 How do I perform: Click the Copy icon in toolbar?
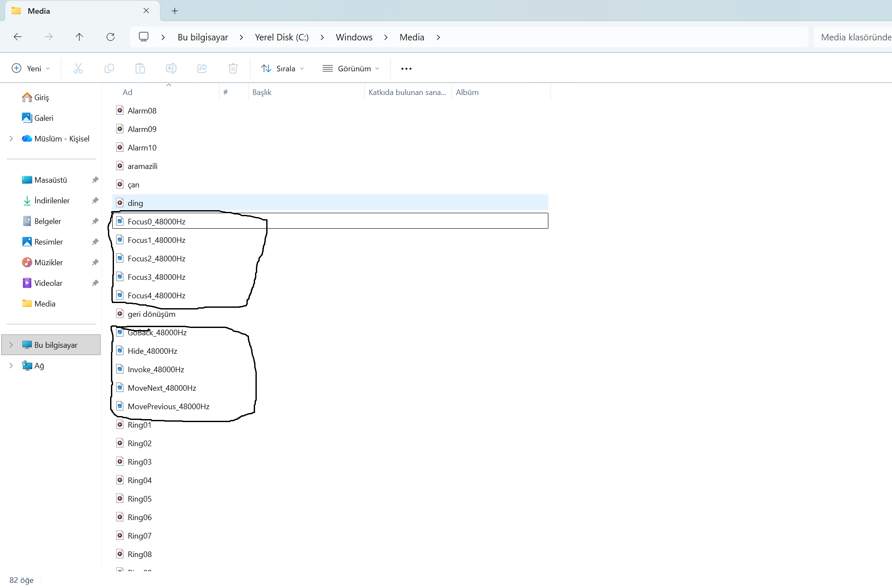pyautogui.click(x=109, y=68)
